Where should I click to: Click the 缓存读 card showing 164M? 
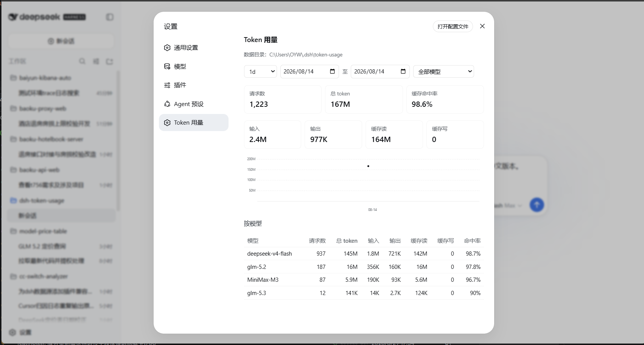pos(394,134)
